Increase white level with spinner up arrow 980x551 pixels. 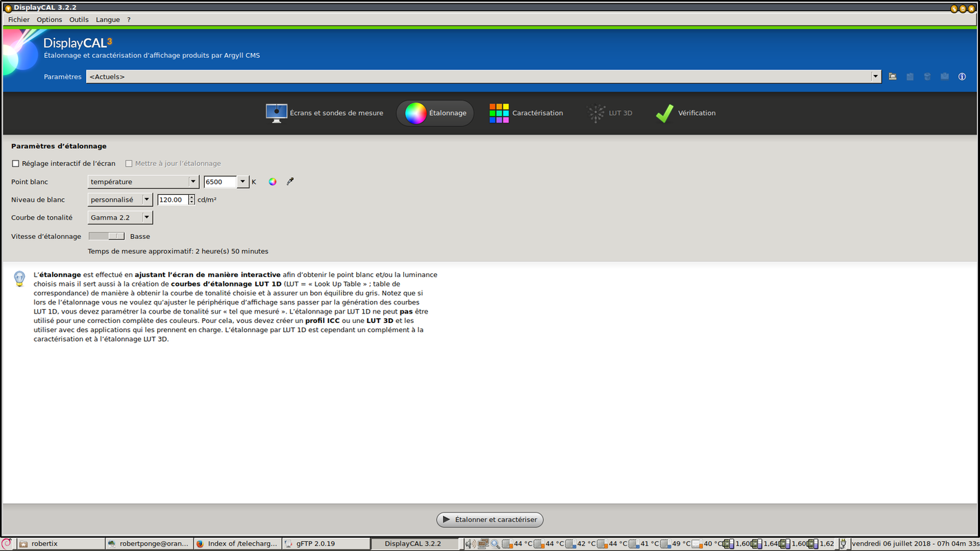click(x=192, y=197)
